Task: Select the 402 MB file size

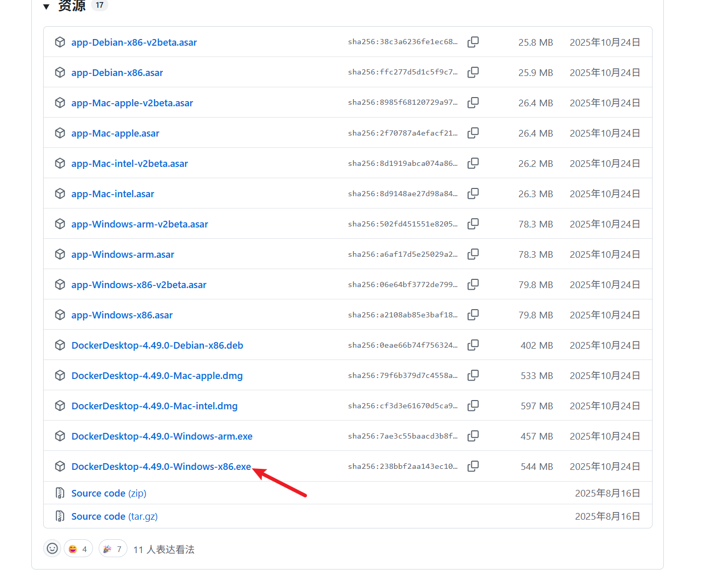Action: (537, 346)
